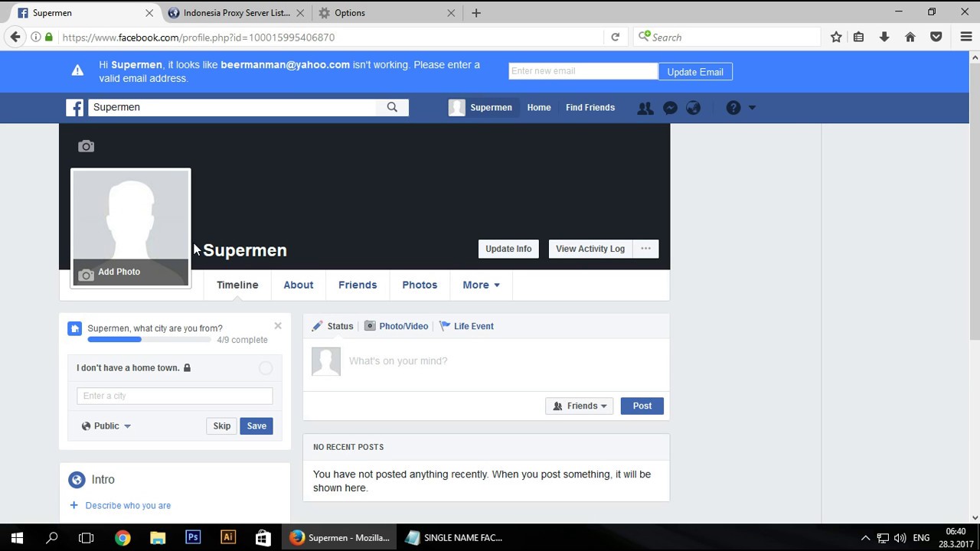Open the Friend Requests icon
The width and height of the screenshot is (980, 551).
(645, 108)
